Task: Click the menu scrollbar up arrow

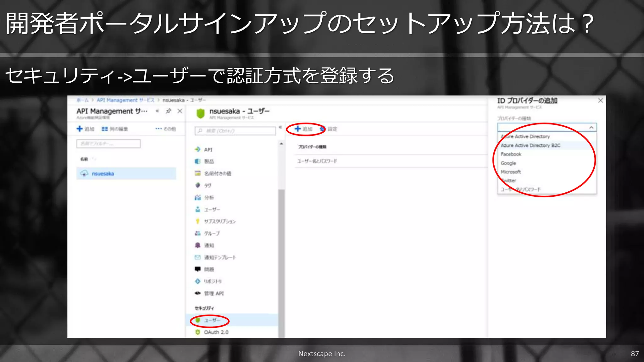Action: point(281,144)
